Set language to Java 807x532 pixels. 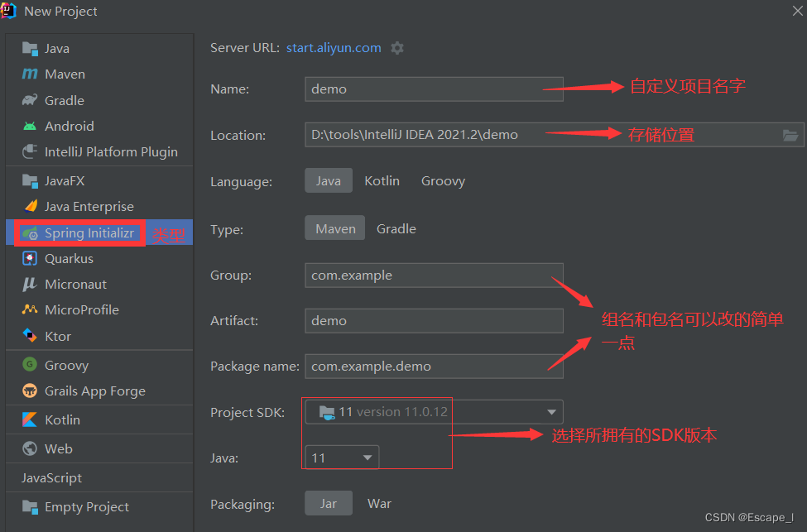329,180
